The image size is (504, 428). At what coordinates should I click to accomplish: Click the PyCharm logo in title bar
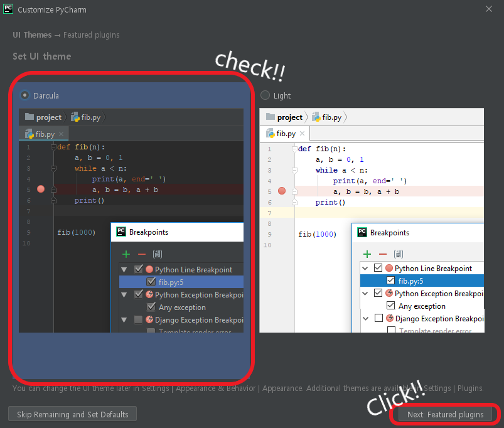8,9
